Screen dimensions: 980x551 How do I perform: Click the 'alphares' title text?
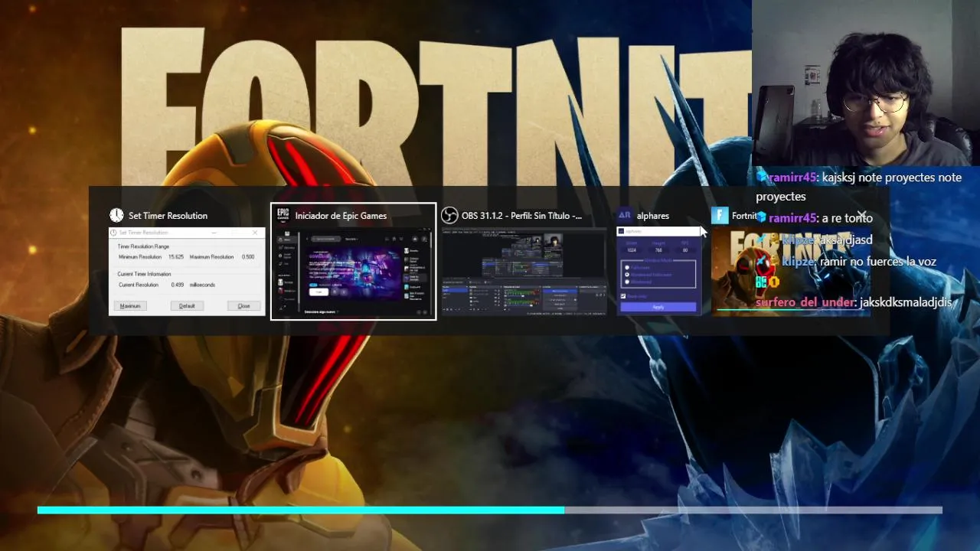click(x=653, y=216)
